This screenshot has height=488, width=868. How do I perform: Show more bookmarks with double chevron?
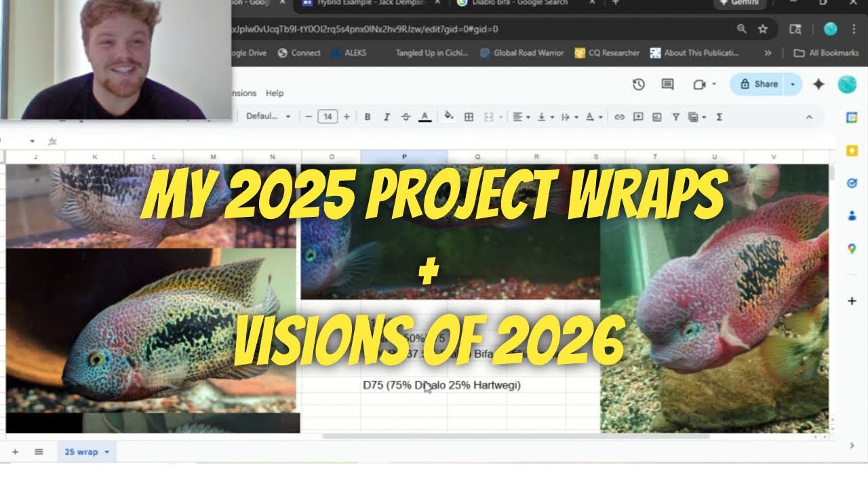pos(768,53)
